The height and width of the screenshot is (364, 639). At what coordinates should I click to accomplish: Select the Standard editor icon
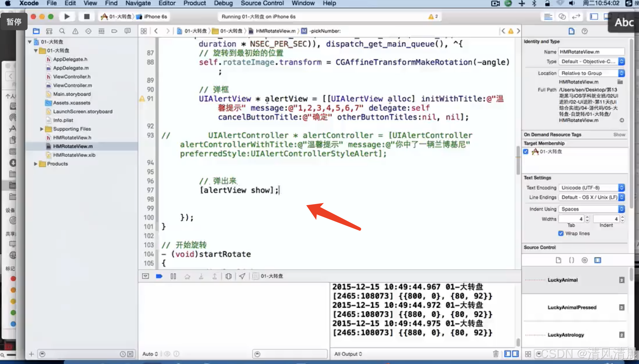[x=548, y=17]
